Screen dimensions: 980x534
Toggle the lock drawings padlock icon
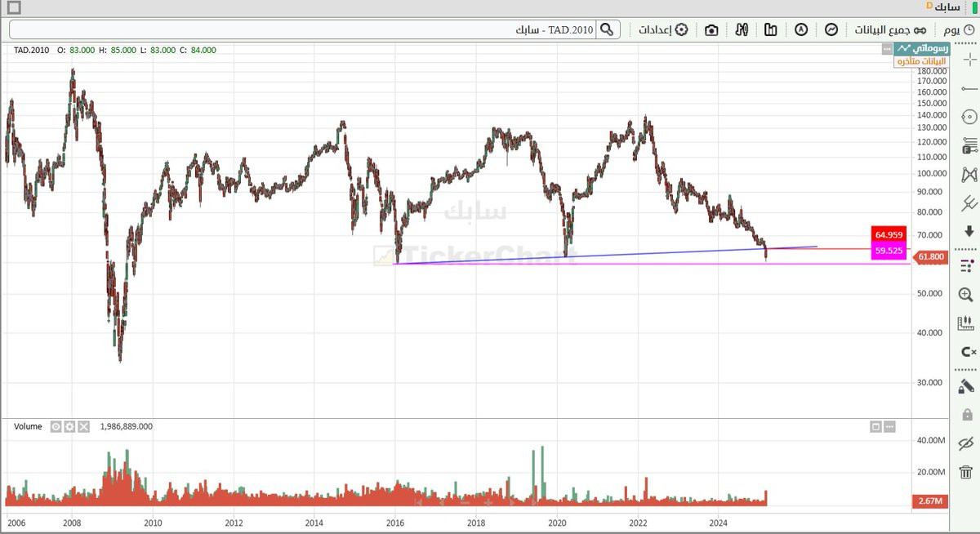pyautogui.click(x=967, y=415)
